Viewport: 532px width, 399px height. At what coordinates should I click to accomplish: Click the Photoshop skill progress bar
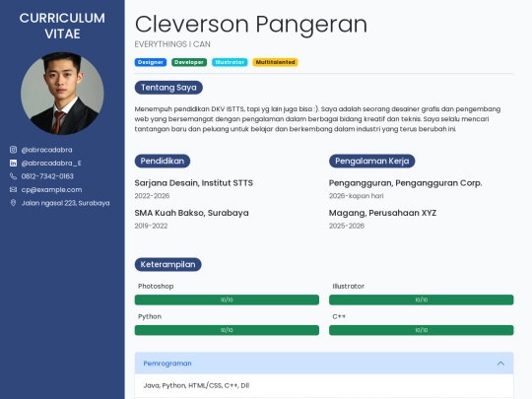click(227, 299)
